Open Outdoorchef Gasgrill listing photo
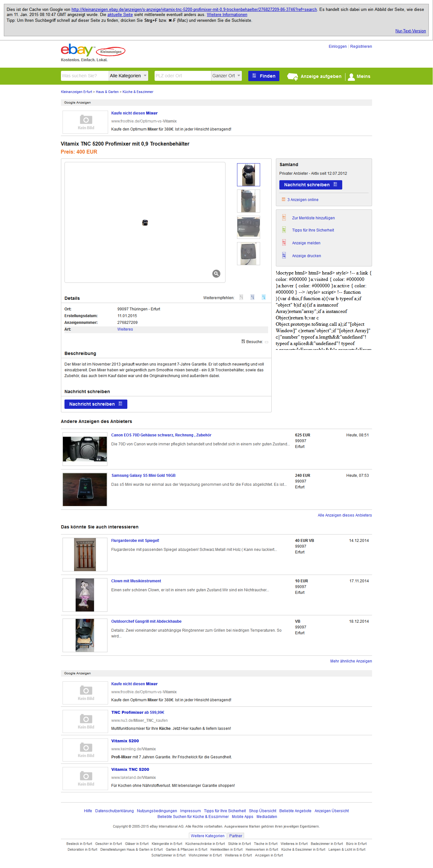 [x=85, y=635]
